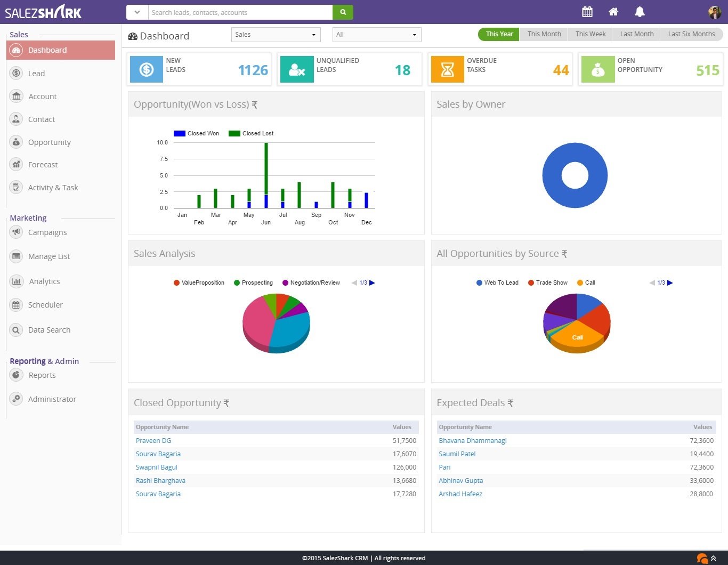Click the New Leads dollar icon
Viewport: 728px width, 565px height.
click(147, 69)
